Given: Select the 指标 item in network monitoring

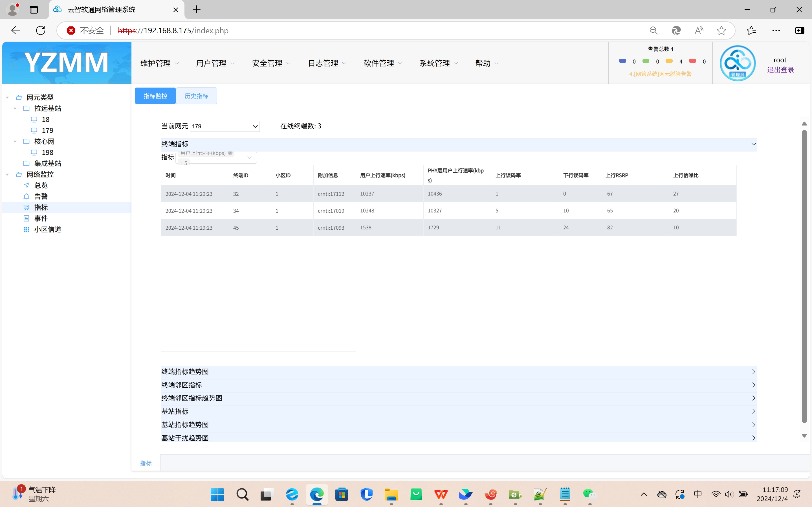Looking at the screenshot, I should coord(41,207).
